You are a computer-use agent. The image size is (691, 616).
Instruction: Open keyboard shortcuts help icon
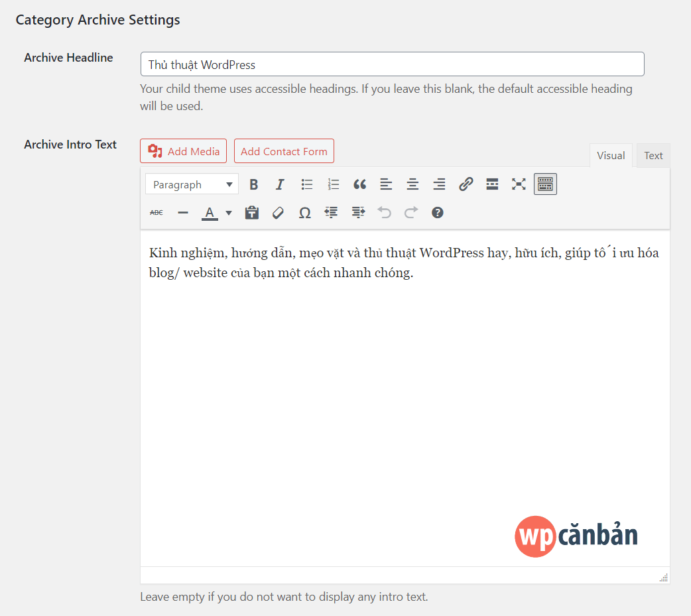click(x=437, y=213)
